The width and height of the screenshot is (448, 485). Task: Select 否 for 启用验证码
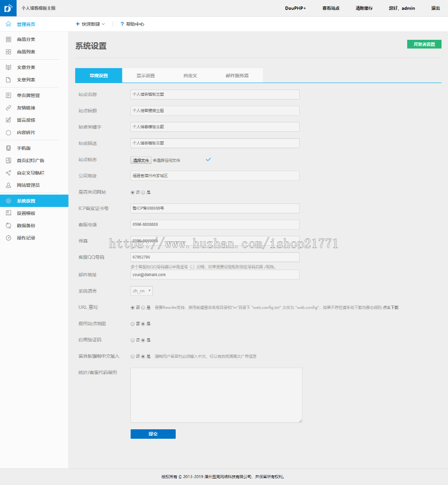tap(132, 340)
